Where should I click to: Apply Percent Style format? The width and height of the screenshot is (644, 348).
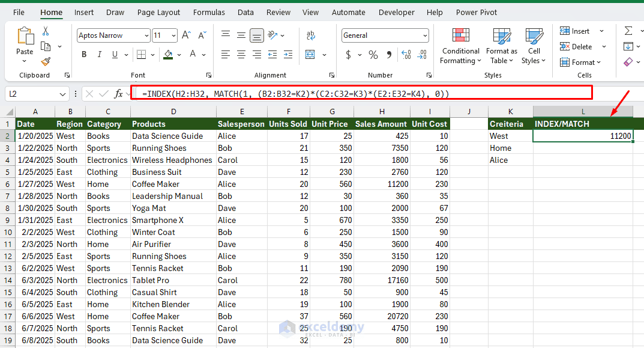[373, 54]
